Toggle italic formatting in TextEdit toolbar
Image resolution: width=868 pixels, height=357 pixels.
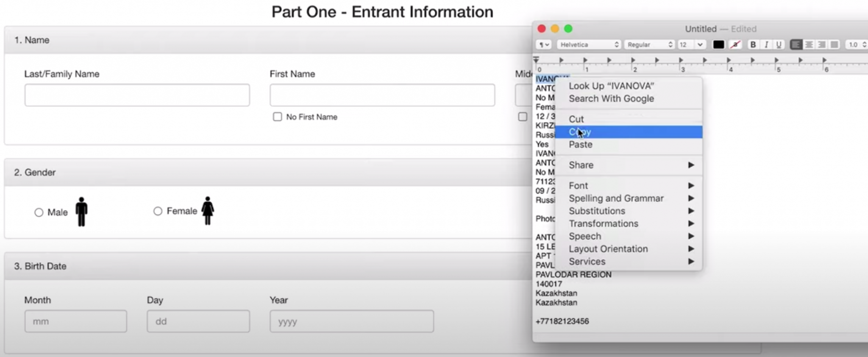click(x=766, y=45)
